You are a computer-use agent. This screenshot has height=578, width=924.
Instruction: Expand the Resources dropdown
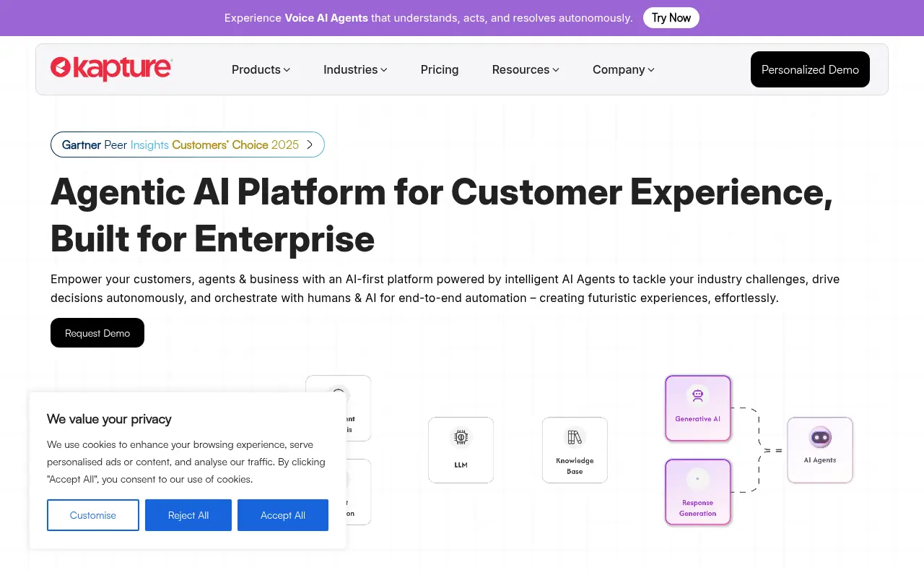click(526, 69)
